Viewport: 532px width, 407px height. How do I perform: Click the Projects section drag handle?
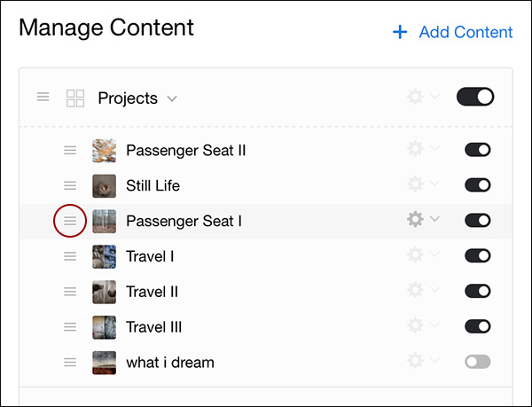[x=43, y=97]
